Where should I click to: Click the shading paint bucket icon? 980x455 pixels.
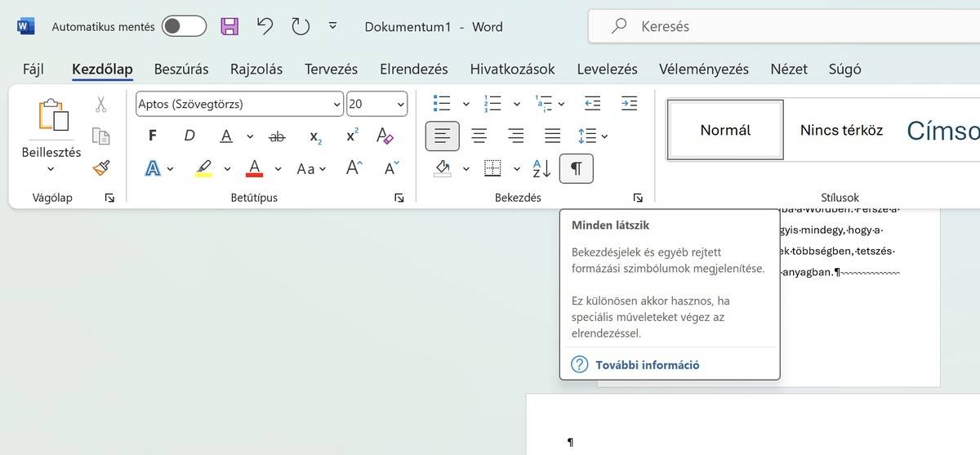click(443, 168)
